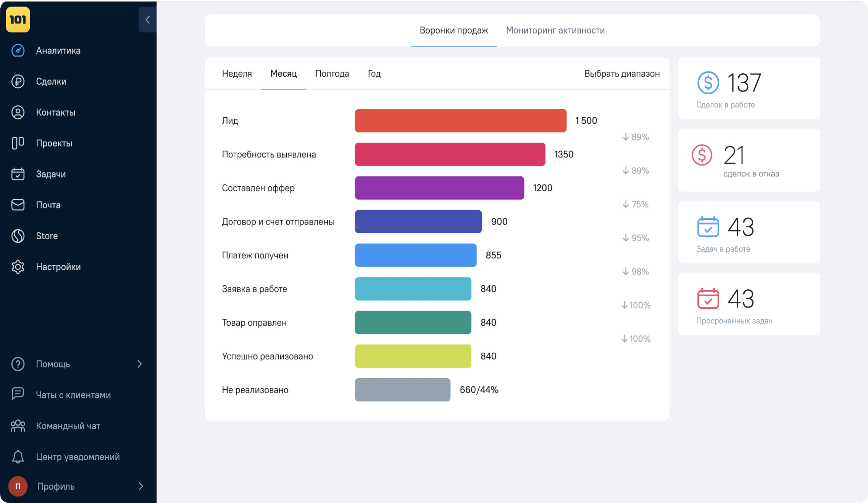Screen dimensions: 868x503
Task: Go to Почта menu label
Action: point(48,205)
